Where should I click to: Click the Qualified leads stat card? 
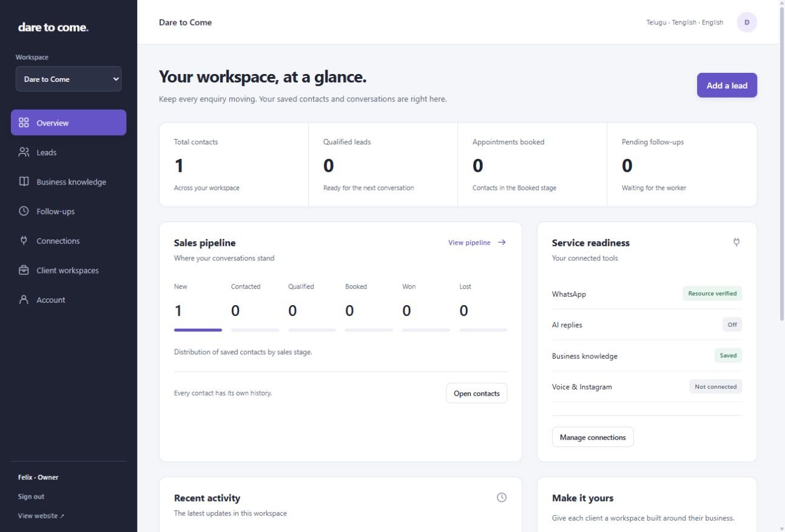[x=383, y=165]
